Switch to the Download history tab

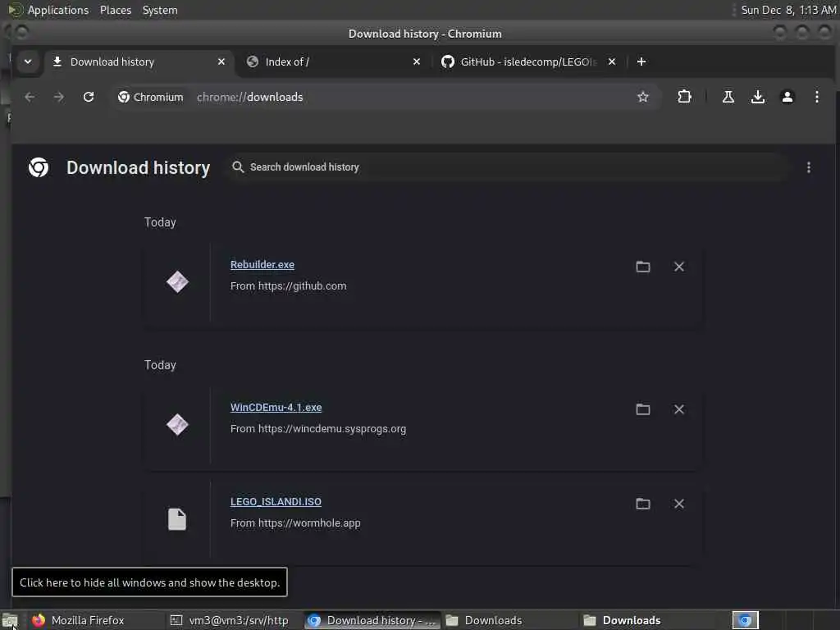pos(139,62)
